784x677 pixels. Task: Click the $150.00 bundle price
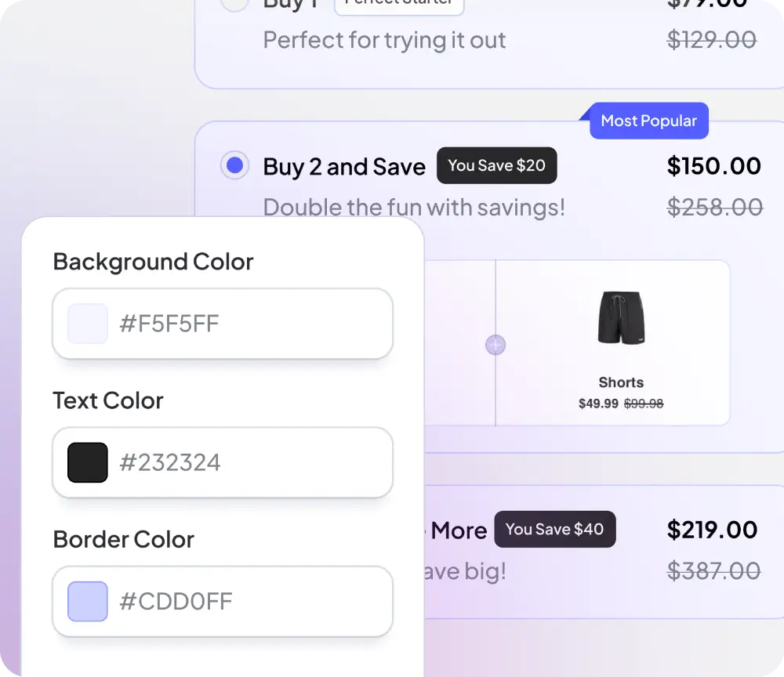click(x=714, y=165)
